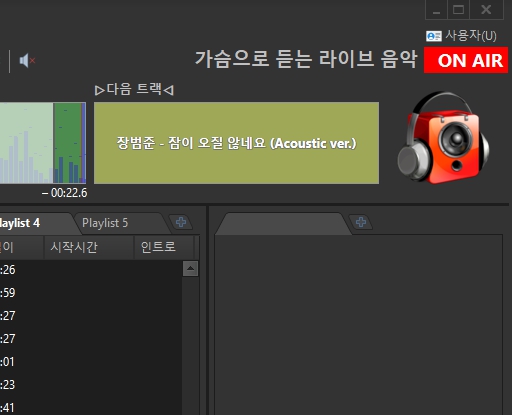Click the playlist scrollbar up arrow
The height and width of the screenshot is (415, 512).
coord(190,269)
